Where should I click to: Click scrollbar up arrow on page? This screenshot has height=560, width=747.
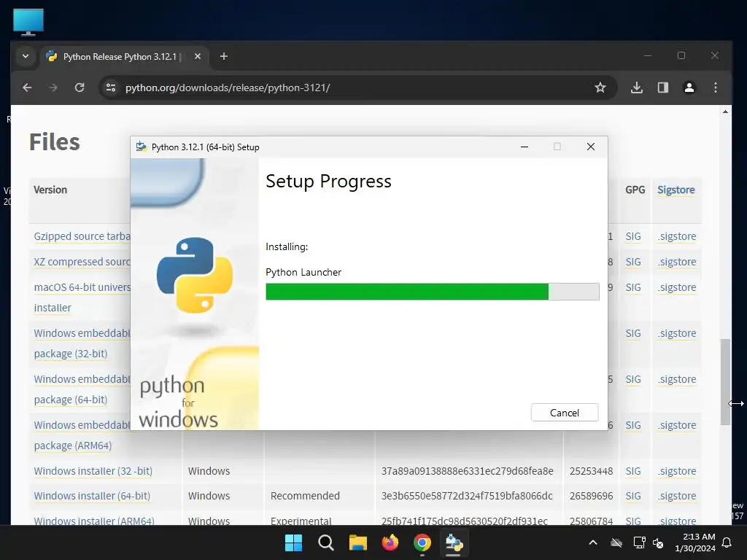(725, 112)
